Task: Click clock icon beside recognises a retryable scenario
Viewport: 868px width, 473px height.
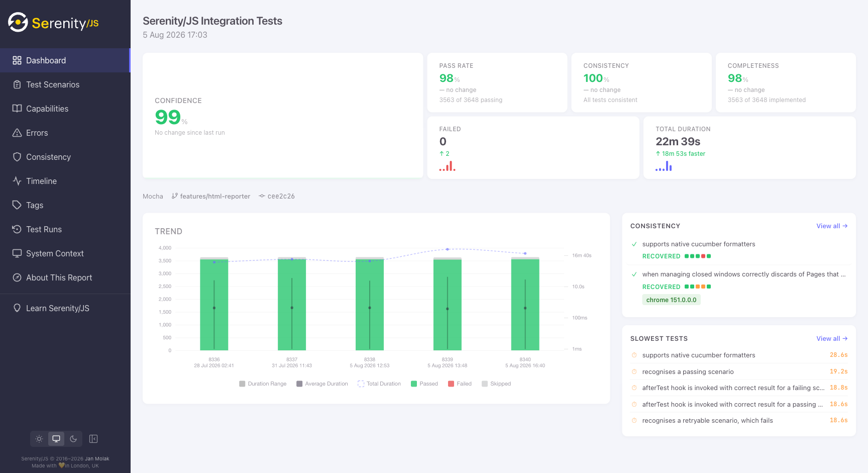Action: click(x=634, y=420)
